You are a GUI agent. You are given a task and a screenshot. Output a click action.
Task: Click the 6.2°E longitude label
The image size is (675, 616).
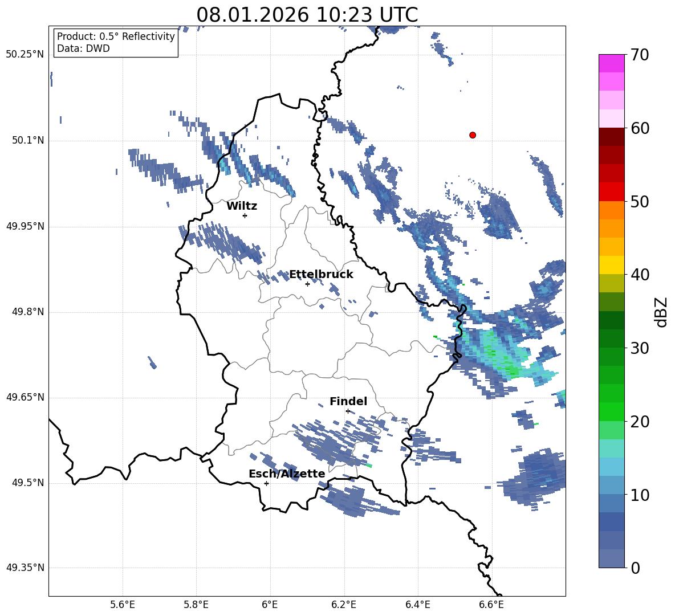tap(344, 605)
